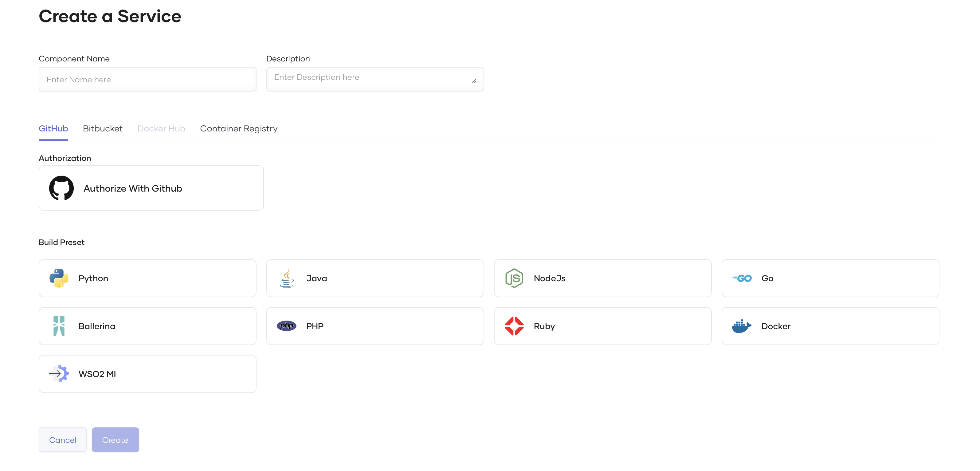Select the GitHub tab
This screenshot has height=471, width=980.
tap(53, 128)
